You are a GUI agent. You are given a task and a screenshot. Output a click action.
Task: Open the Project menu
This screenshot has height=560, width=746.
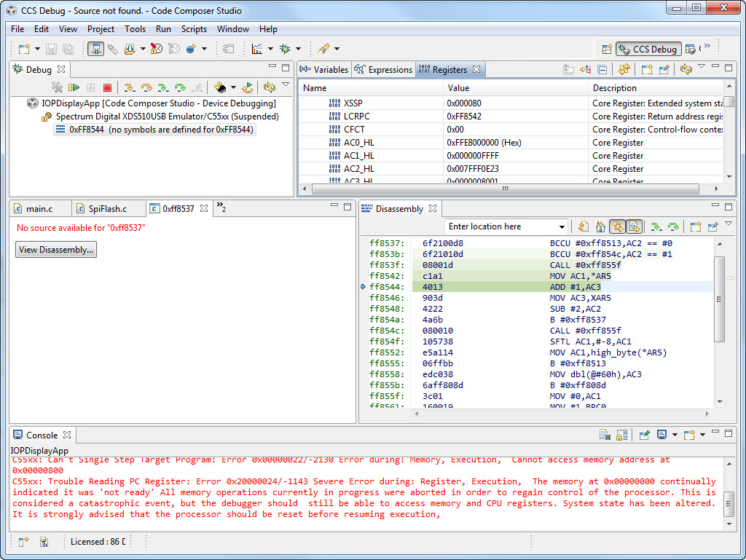[101, 29]
